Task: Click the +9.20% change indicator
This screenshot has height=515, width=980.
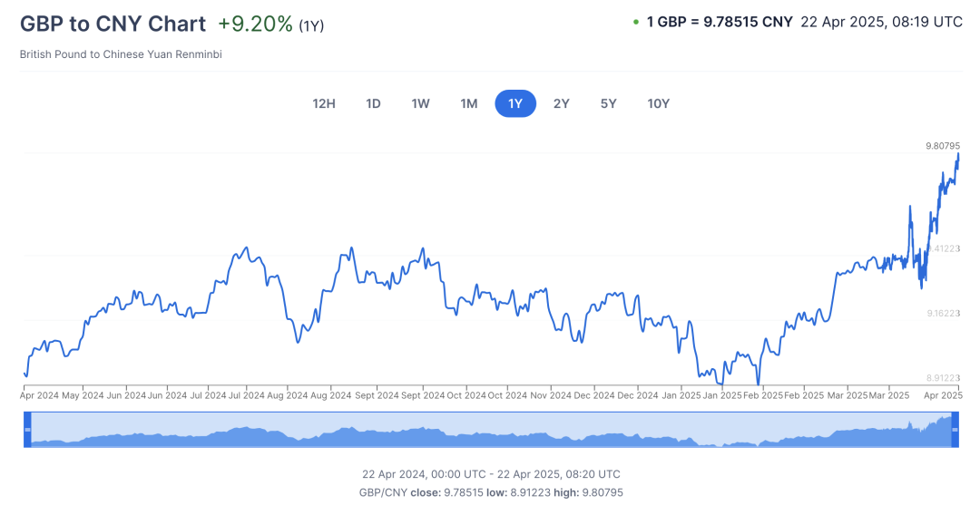Action: [255, 24]
